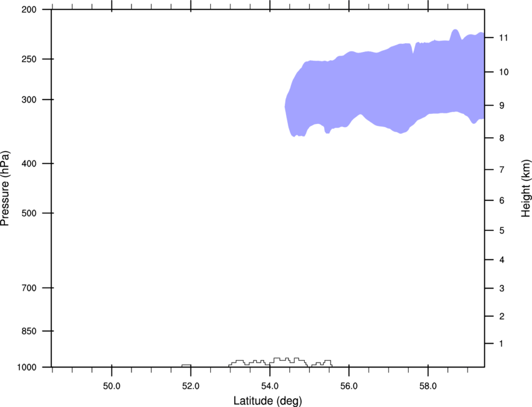Click the 500 hPa tick label

click(x=29, y=213)
